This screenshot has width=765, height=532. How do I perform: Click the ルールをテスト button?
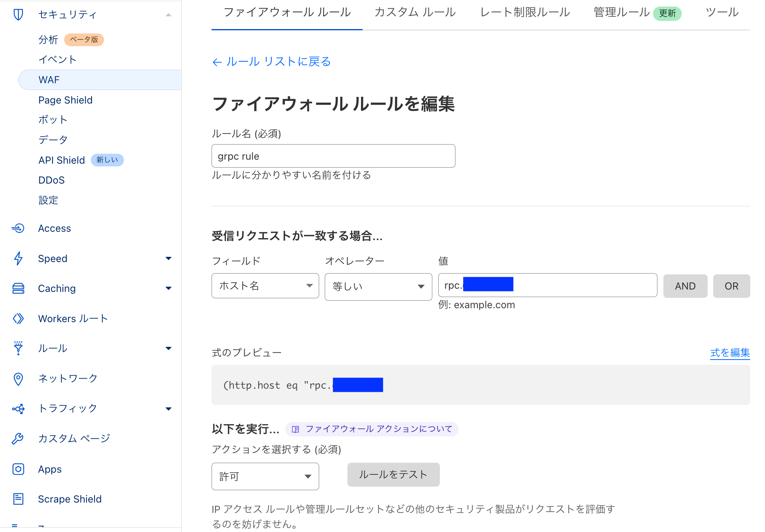[x=393, y=474]
